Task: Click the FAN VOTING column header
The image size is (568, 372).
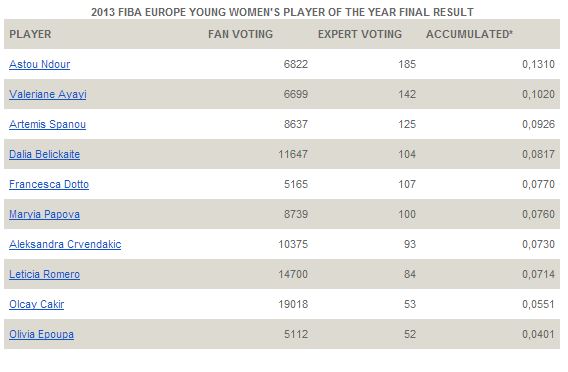Action: [241, 34]
